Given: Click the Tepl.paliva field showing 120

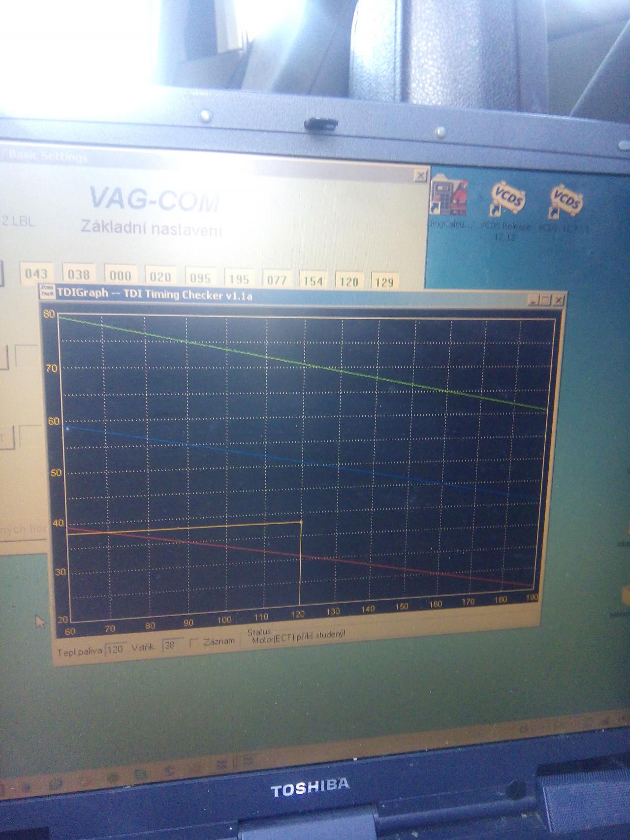Looking at the screenshot, I should pos(115,649).
